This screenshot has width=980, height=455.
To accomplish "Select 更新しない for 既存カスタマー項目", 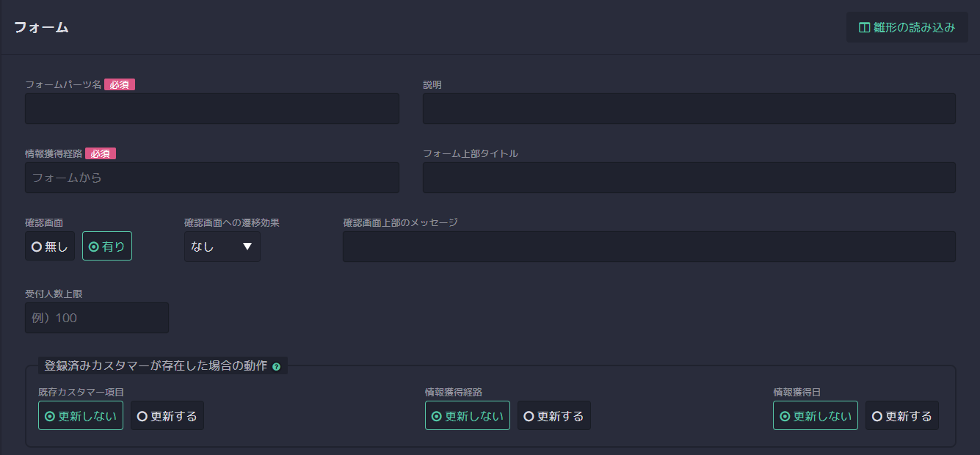I will [x=80, y=415].
